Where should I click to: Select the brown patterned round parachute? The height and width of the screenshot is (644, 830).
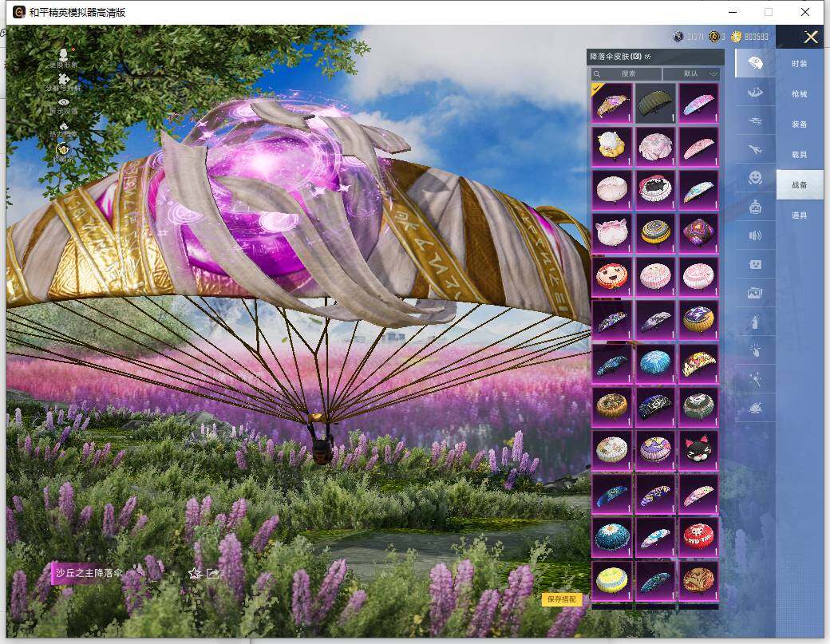coord(699,581)
